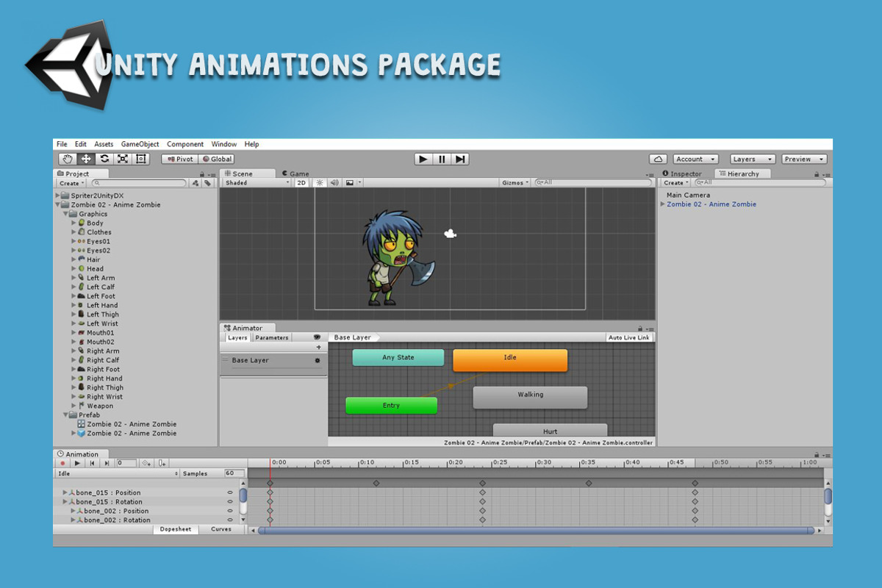The height and width of the screenshot is (588, 882).
Task: Expand the Body sprite item
Action: (x=73, y=223)
